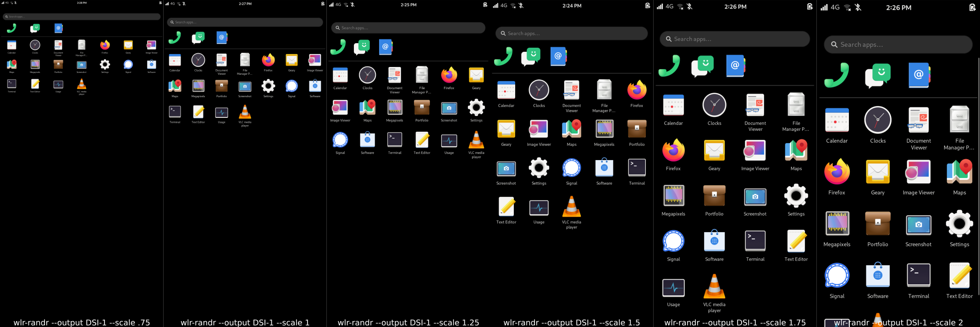Click the scrollbar in the scale 2 screen
The image size is (980, 327).
point(978,177)
